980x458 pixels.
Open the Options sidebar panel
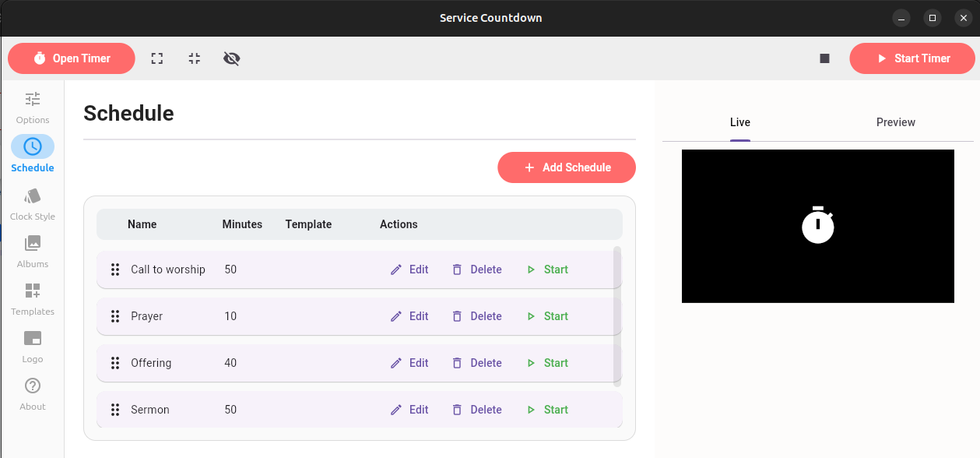32,100
